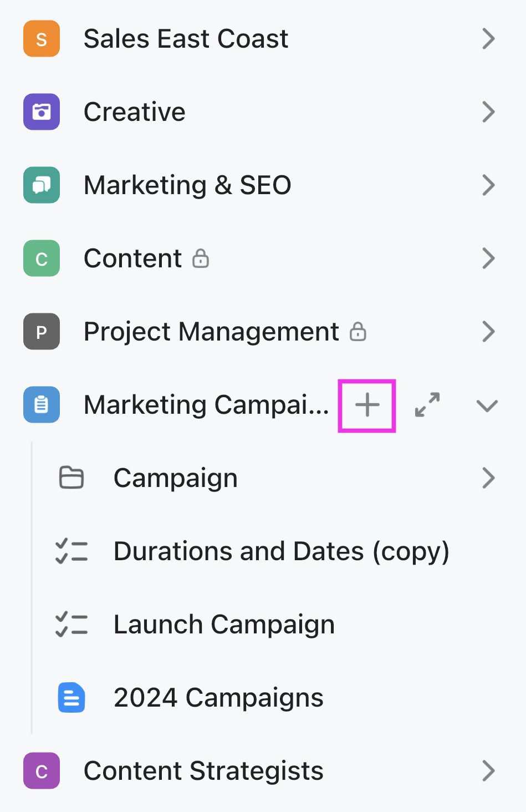Open the 2024 Campaigns document
This screenshot has height=812, width=526.
coord(218,697)
